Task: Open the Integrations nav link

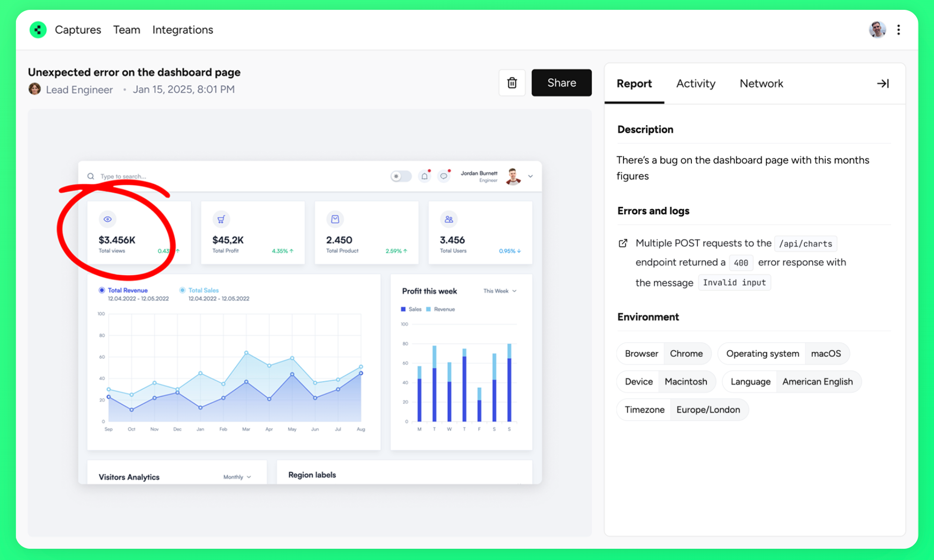Action: click(183, 30)
